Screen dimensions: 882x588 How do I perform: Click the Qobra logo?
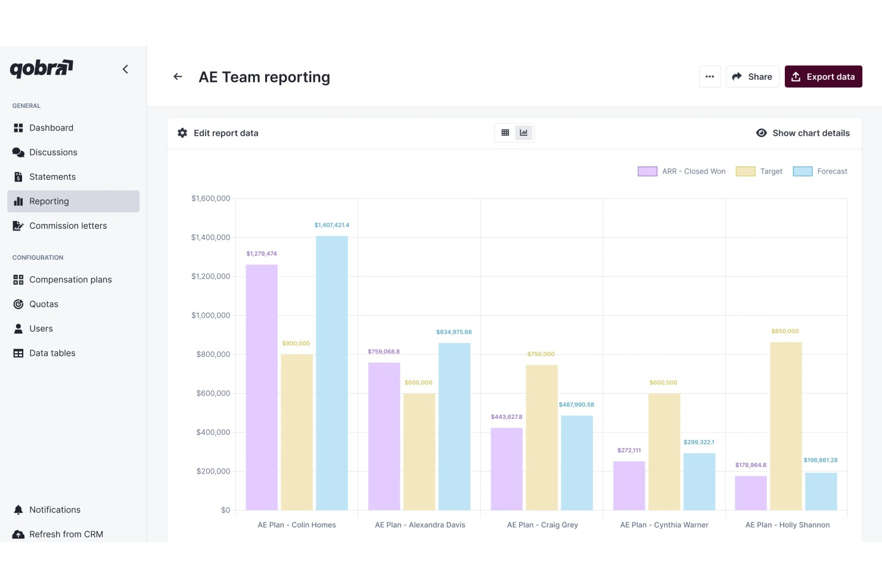coord(42,69)
